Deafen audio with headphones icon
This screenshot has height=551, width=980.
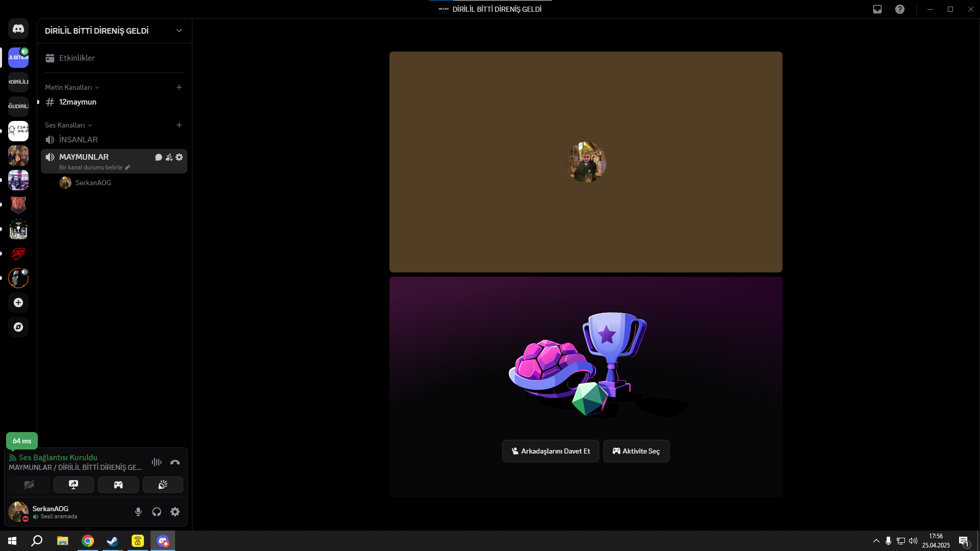tap(157, 512)
